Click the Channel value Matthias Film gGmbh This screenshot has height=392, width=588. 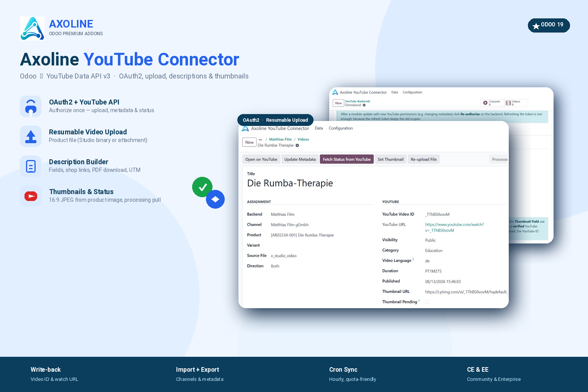pos(290,225)
